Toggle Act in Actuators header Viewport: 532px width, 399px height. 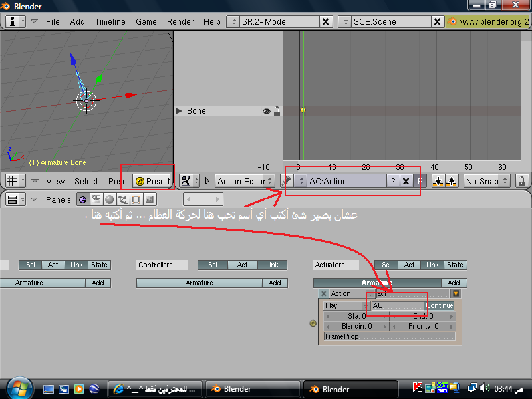(x=409, y=265)
